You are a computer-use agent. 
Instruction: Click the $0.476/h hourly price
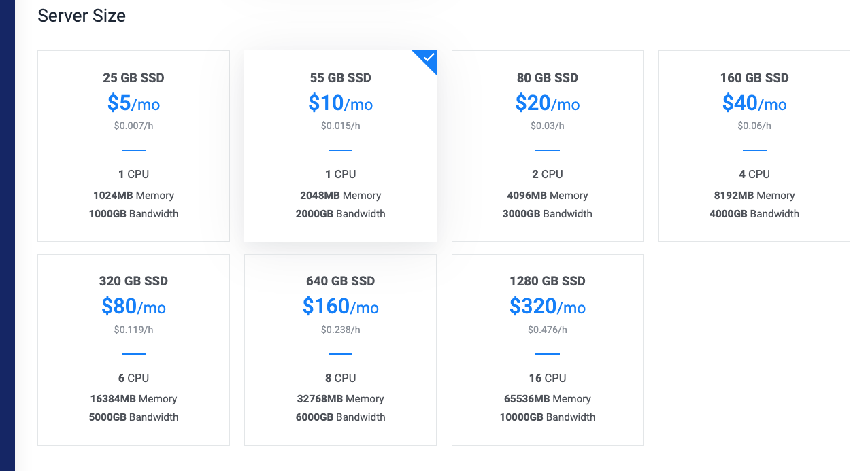pyautogui.click(x=547, y=330)
